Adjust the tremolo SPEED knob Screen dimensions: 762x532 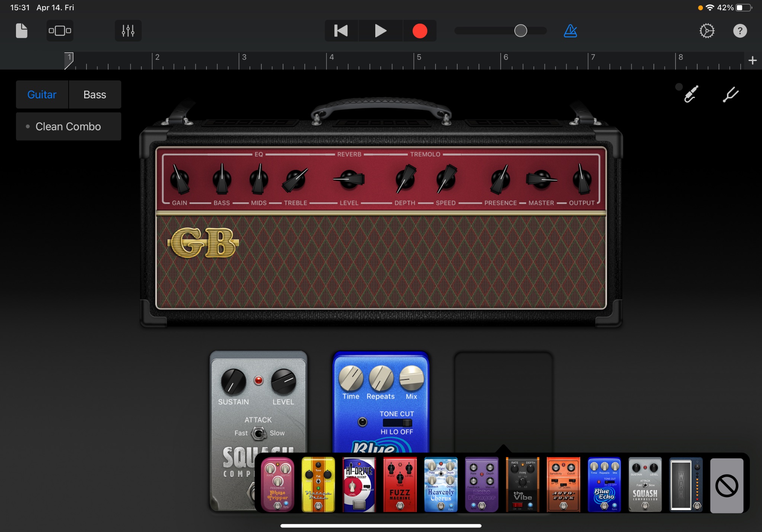446,179
